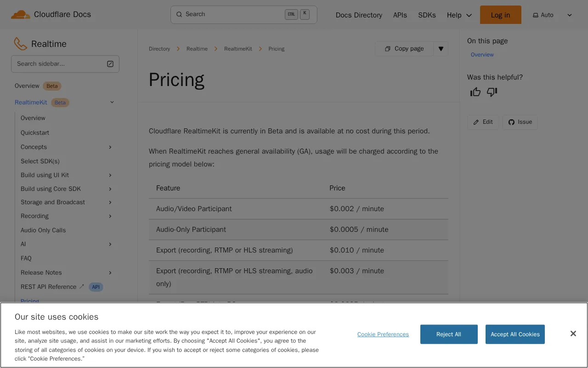Expand the Release Notes item
Image resolution: width=588 pixels, height=368 pixels.
(x=110, y=273)
